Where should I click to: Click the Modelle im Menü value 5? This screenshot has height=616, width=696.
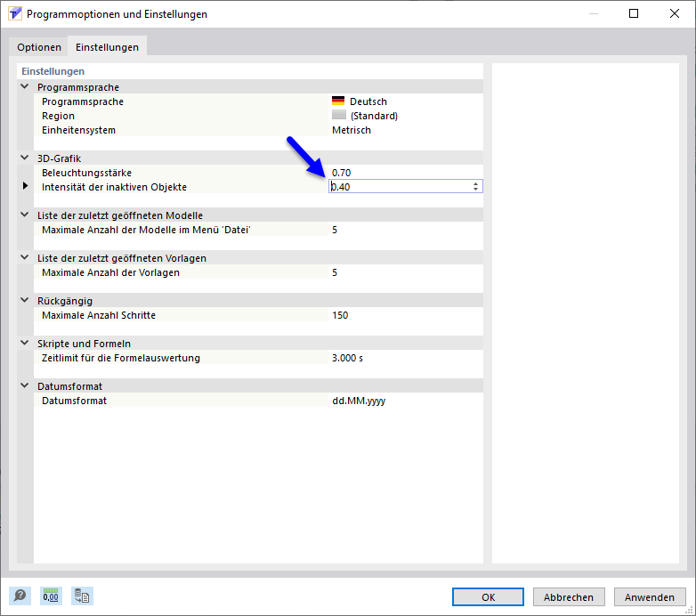click(335, 230)
